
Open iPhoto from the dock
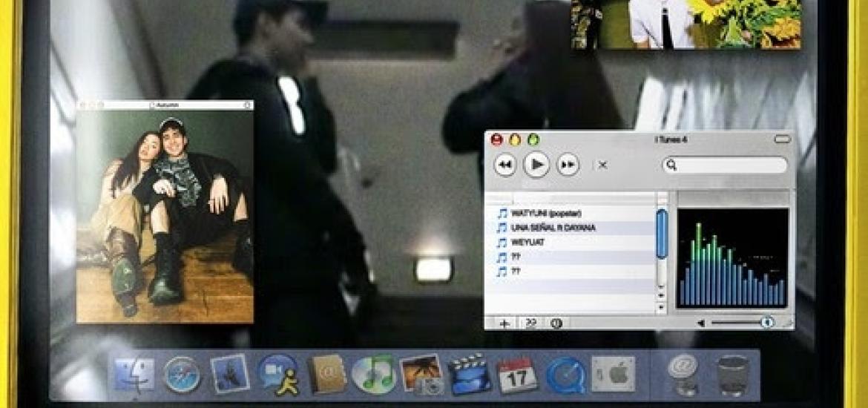click(x=421, y=375)
